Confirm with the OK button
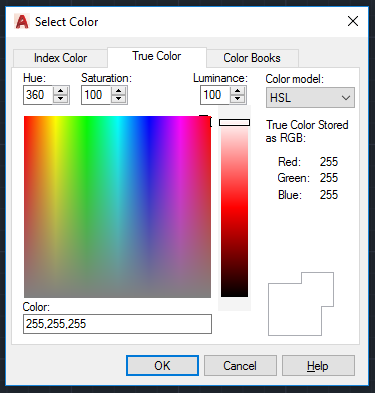Viewport: 375px width, 393px height. (x=162, y=366)
